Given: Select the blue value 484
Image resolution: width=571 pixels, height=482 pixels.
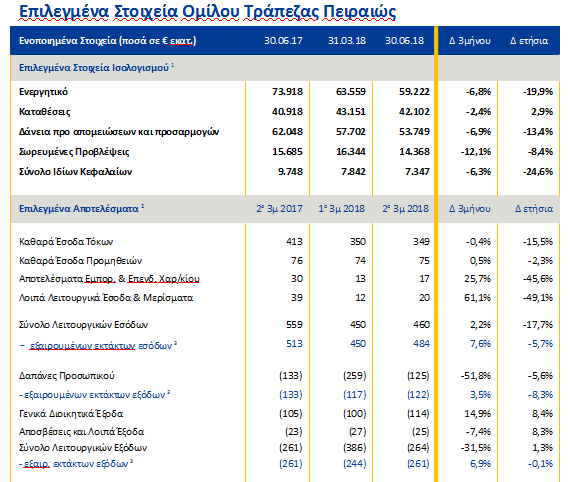Looking at the screenshot, I should point(421,344).
